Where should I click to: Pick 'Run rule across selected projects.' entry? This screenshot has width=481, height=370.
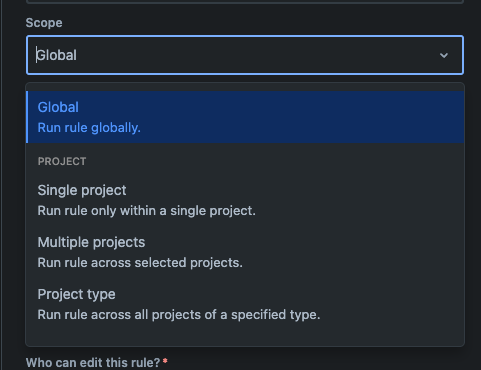(x=140, y=263)
